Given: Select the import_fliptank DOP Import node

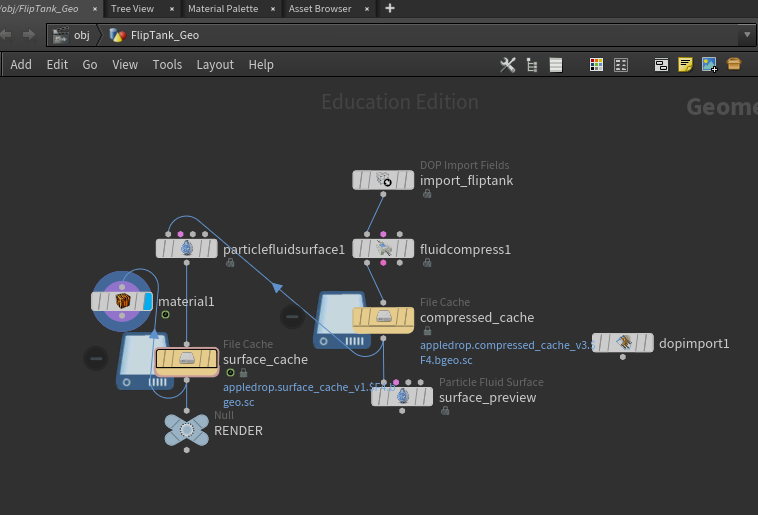Looking at the screenshot, I should tap(383, 180).
